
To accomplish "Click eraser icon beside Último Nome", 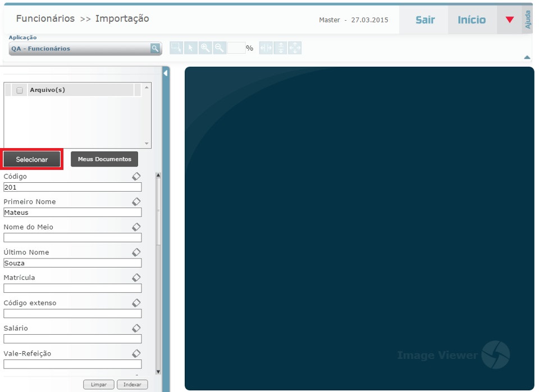I will point(136,252).
